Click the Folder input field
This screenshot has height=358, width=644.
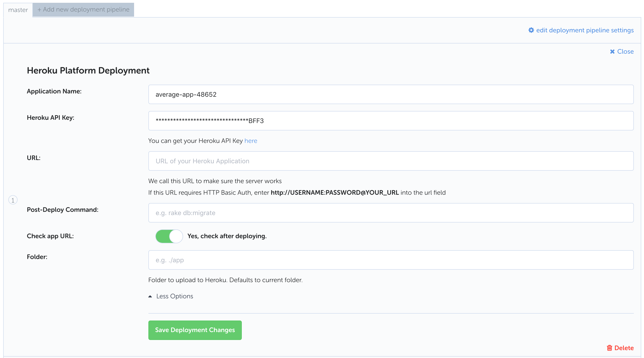pos(391,260)
